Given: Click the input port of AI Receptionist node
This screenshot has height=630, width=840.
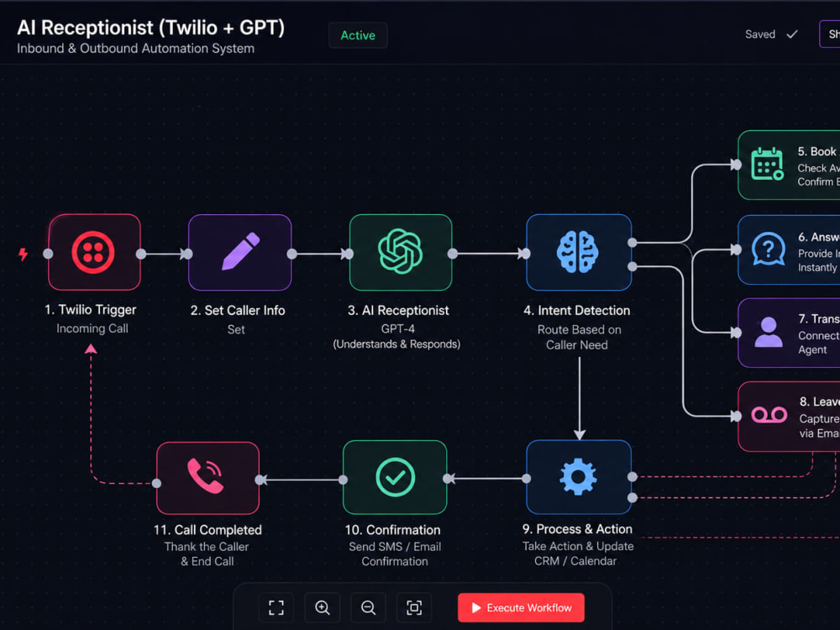Looking at the screenshot, I should (349, 254).
